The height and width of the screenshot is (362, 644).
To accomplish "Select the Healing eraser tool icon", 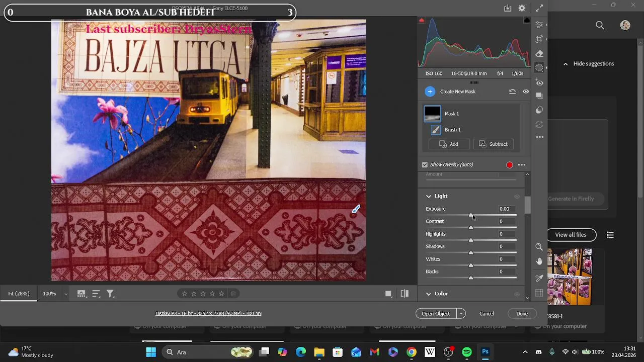I will pos(539,53).
